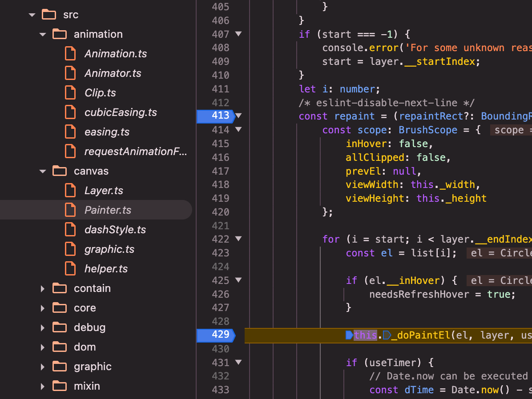Expand the contain folder
Viewport: 532px width, 399px height.
(43, 288)
